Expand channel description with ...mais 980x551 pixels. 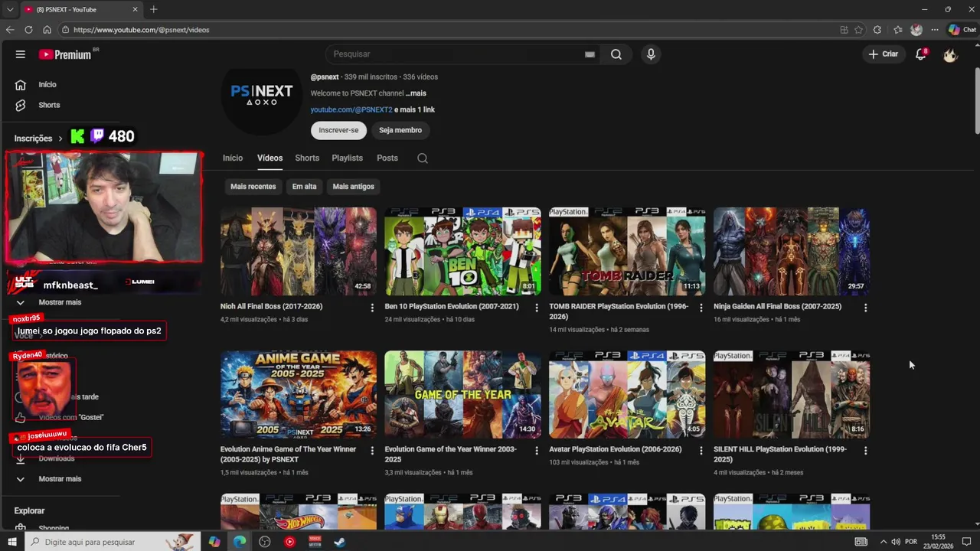click(416, 93)
